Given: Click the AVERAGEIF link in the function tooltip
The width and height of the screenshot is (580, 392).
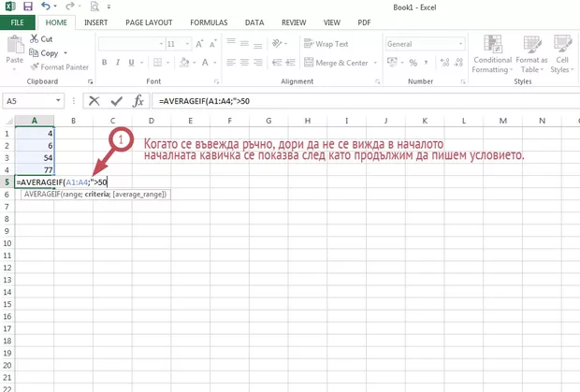Looking at the screenshot, I should (42, 195).
